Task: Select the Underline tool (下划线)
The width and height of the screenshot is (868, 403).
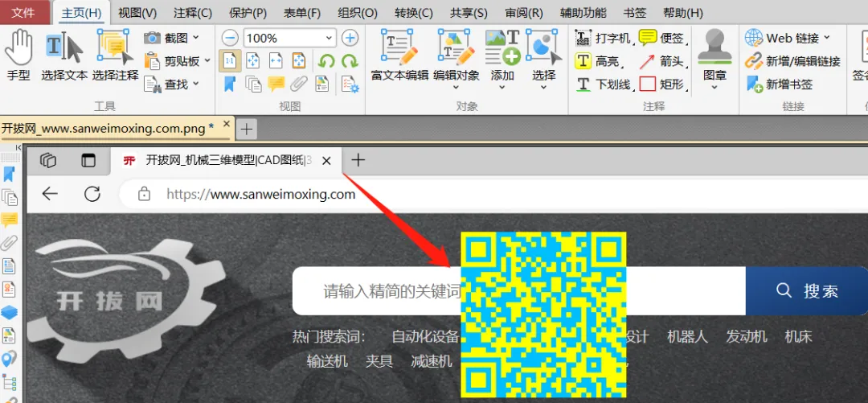Action: [604, 84]
